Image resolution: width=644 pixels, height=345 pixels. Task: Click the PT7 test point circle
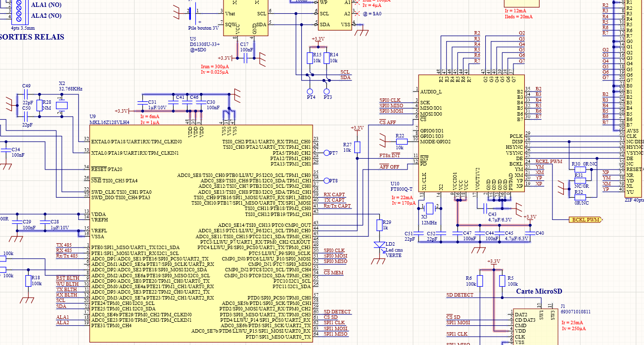(326, 153)
